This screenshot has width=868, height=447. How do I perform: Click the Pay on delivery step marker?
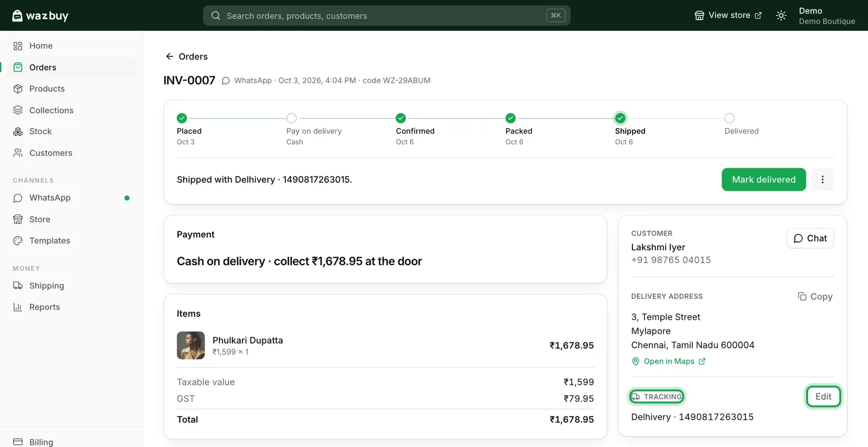291,118
